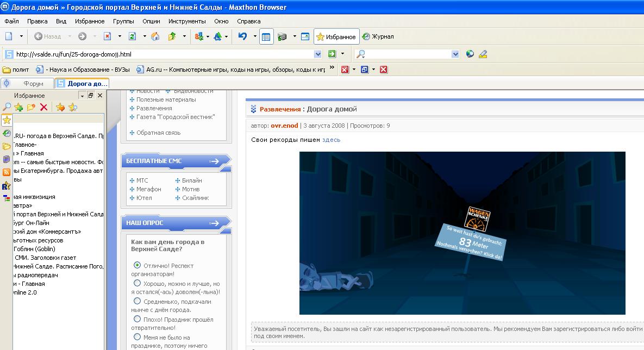Click the highlighter icon beside search box
This screenshot has height=350, width=644.
[x=483, y=54]
